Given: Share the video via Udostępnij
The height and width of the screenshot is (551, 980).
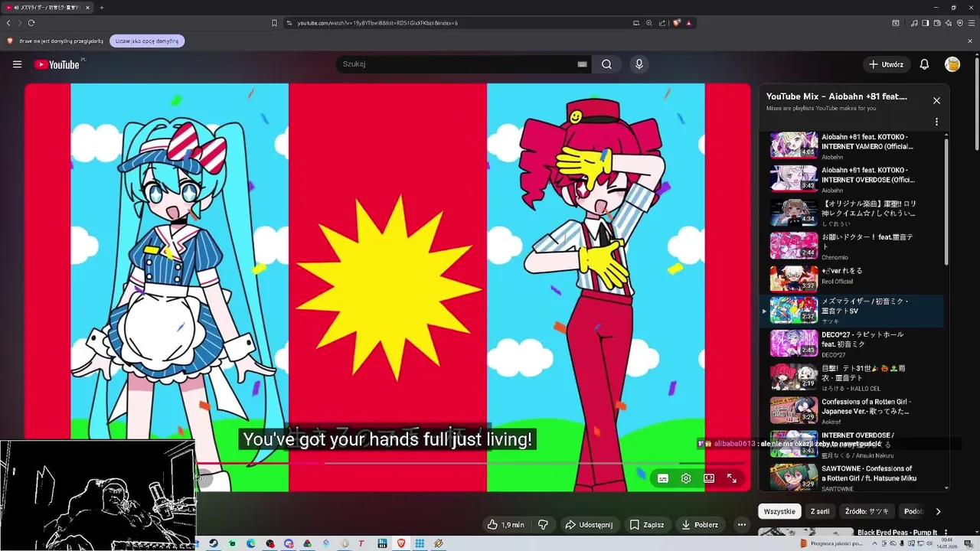Looking at the screenshot, I should [x=588, y=525].
